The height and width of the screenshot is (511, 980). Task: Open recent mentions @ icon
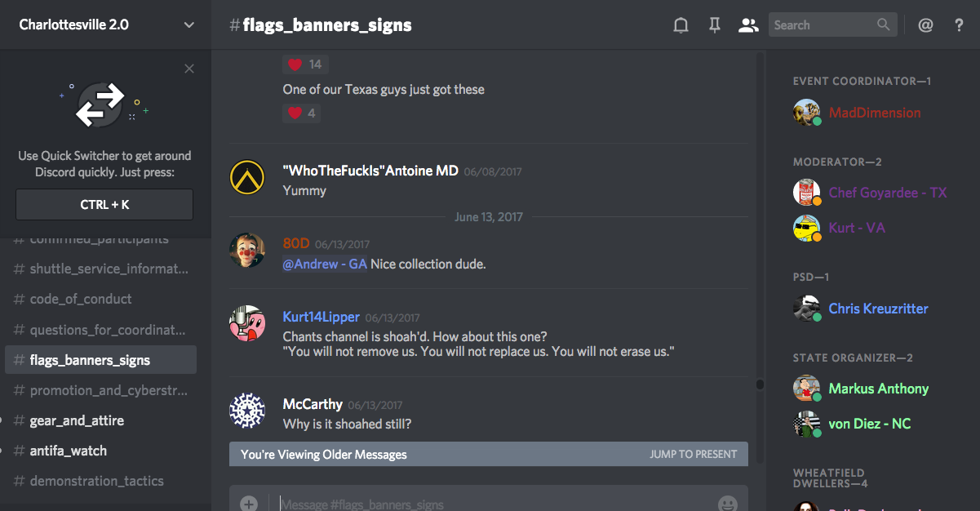pos(925,25)
